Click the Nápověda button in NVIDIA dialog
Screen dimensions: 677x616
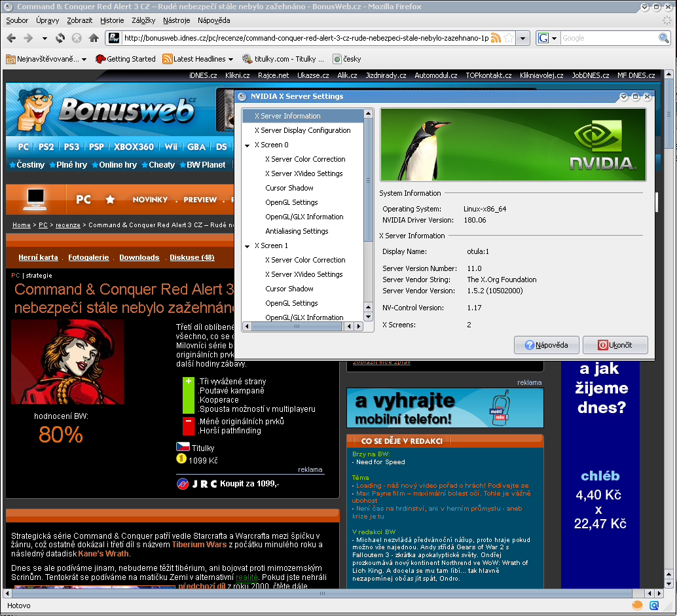click(546, 345)
